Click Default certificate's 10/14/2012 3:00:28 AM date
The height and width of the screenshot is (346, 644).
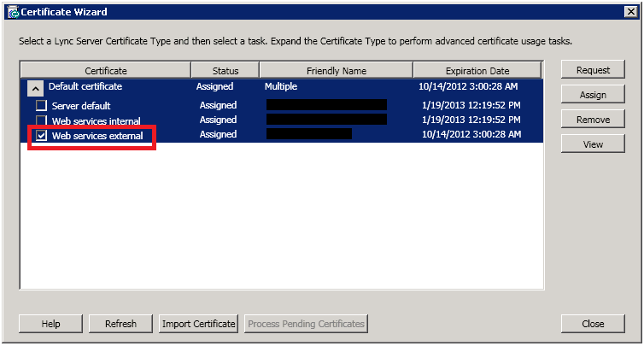(468, 86)
